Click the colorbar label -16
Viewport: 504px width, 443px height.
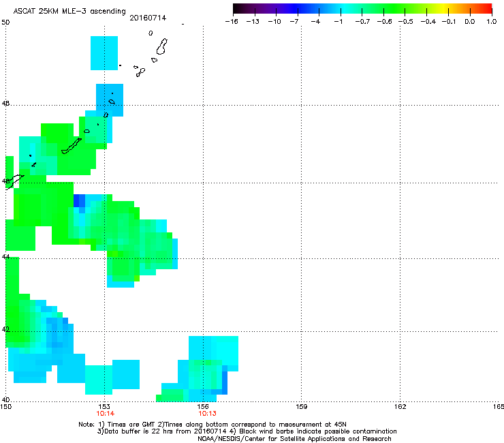(x=232, y=22)
